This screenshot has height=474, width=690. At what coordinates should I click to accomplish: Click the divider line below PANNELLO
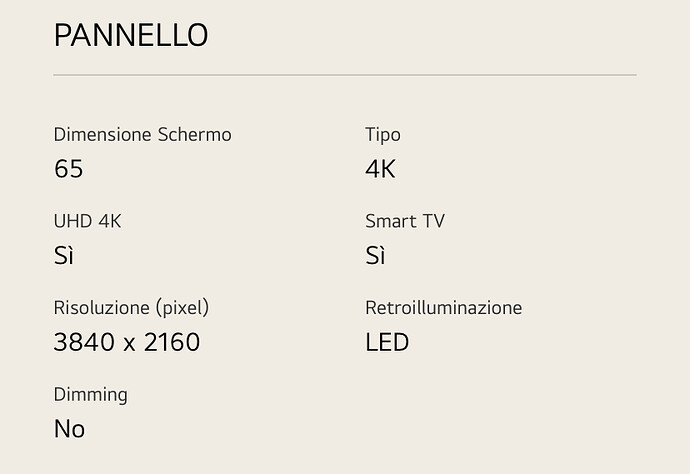point(345,75)
